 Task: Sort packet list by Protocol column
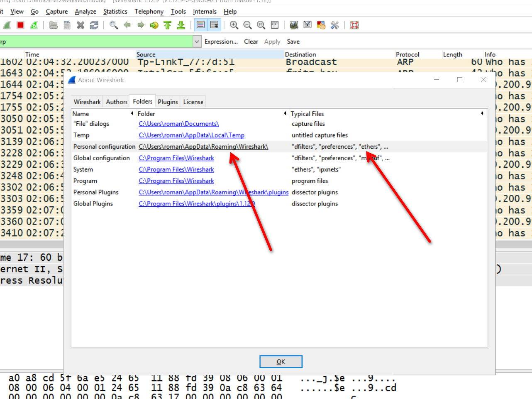418,54
